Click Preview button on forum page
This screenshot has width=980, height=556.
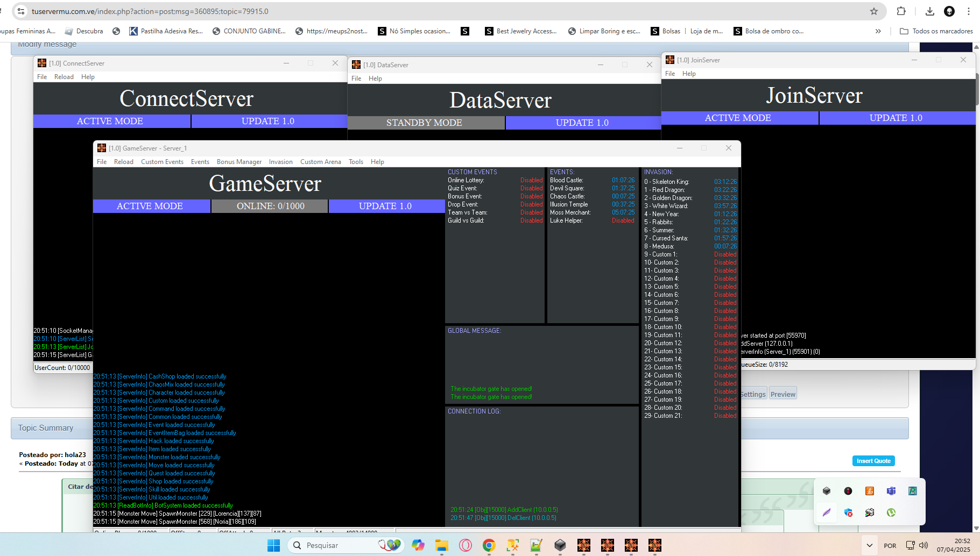[x=782, y=394]
